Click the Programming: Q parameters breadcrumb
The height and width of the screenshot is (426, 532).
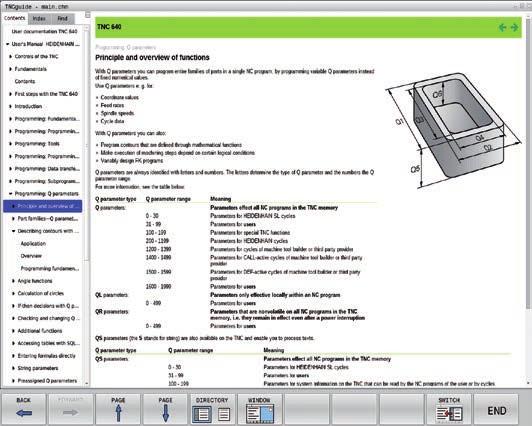[126, 47]
